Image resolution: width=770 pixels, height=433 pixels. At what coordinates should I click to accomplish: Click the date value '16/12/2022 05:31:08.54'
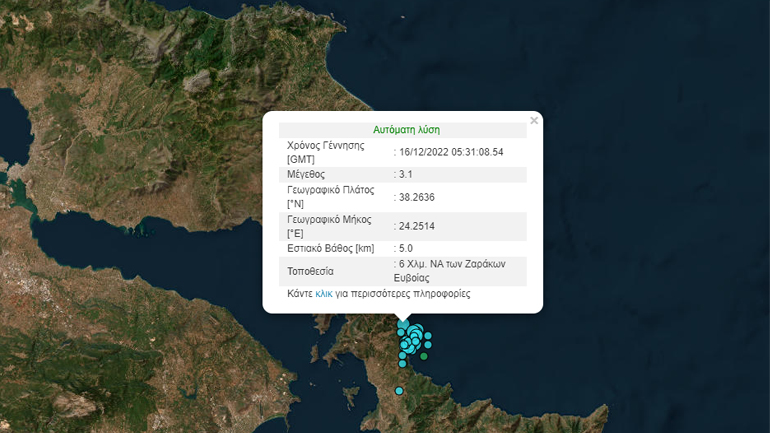click(x=451, y=152)
